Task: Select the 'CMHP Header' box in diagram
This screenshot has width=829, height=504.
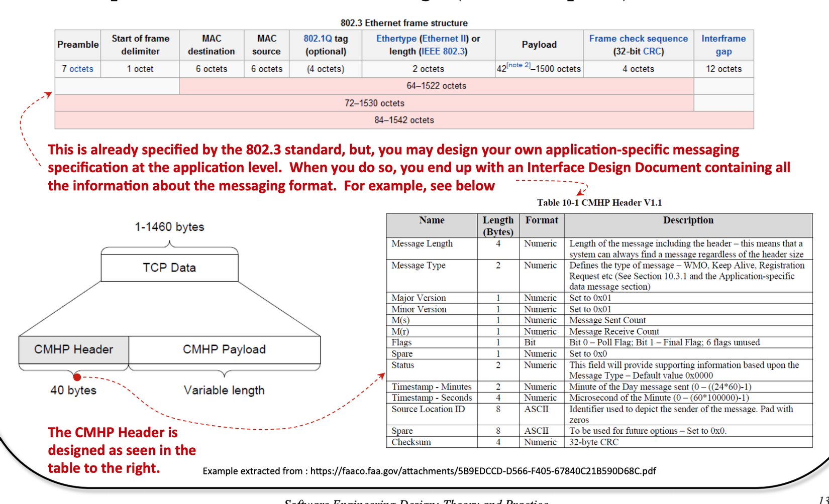Action: 74,349
